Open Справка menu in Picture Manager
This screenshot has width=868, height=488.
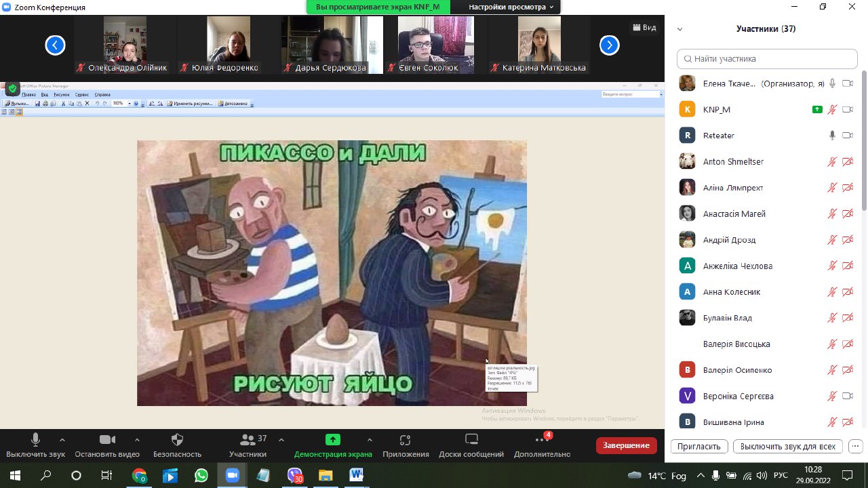point(102,95)
